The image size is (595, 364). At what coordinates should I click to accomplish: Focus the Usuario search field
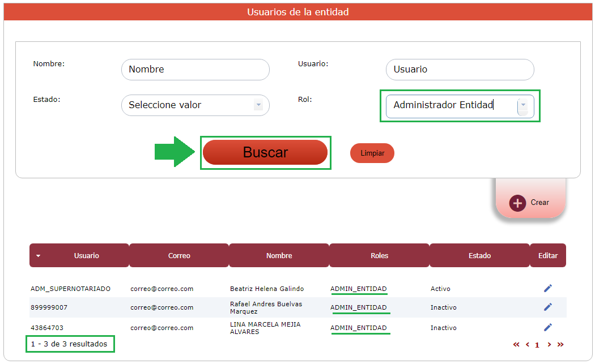[460, 70]
